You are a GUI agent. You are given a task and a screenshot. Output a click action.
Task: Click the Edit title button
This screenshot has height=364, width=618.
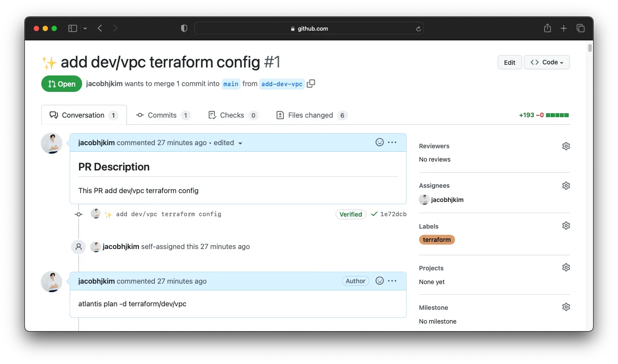coord(509,63)
